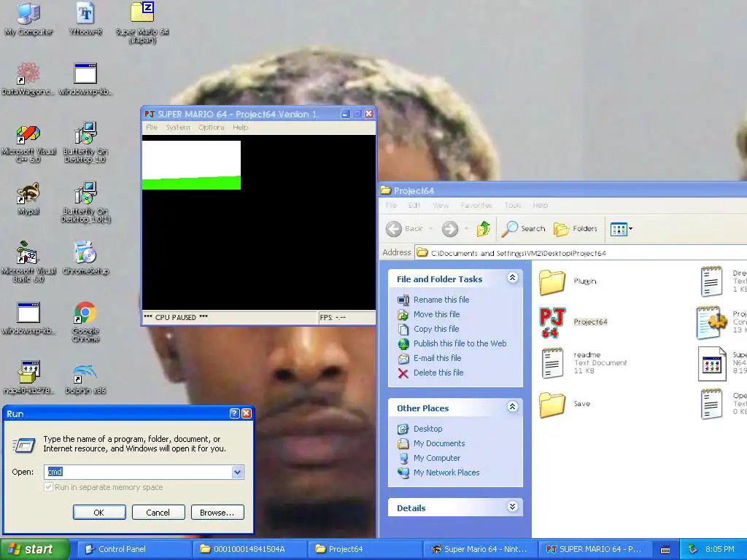Viewport: 747px width, 560px height.
Task: Open the Super Mario 64 (Japan) zip icon
Action: pos(142,22)
